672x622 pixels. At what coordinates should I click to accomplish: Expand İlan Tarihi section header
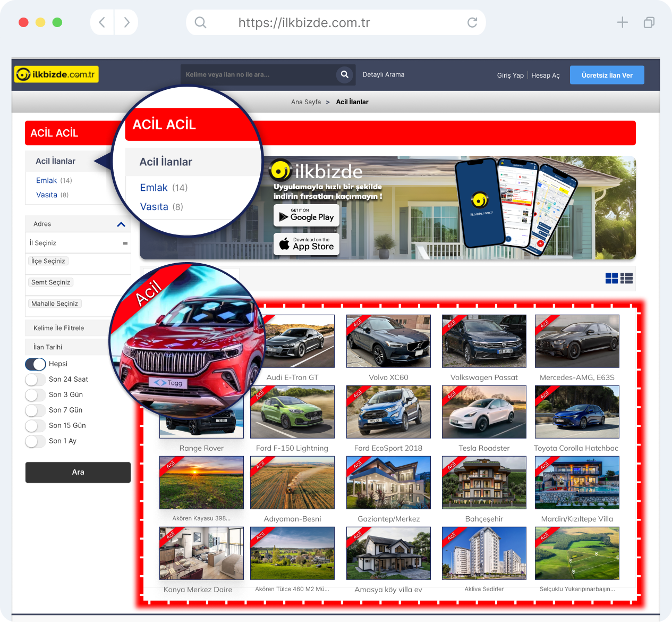pos(68,347)
